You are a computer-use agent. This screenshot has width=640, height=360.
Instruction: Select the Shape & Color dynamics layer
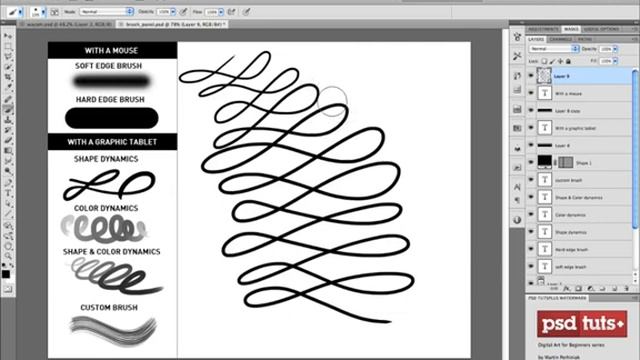579,197
